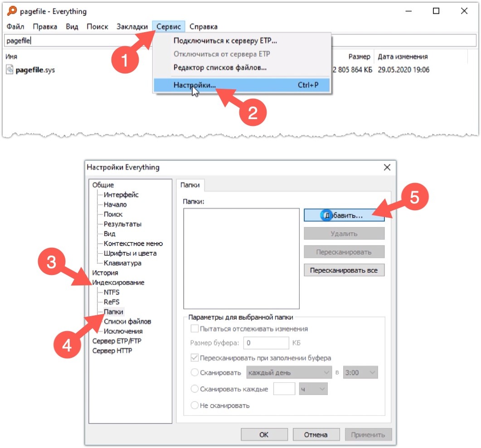Click the empty Папки list box
This screenshot has width=481, height=448.
pos(242,259)
